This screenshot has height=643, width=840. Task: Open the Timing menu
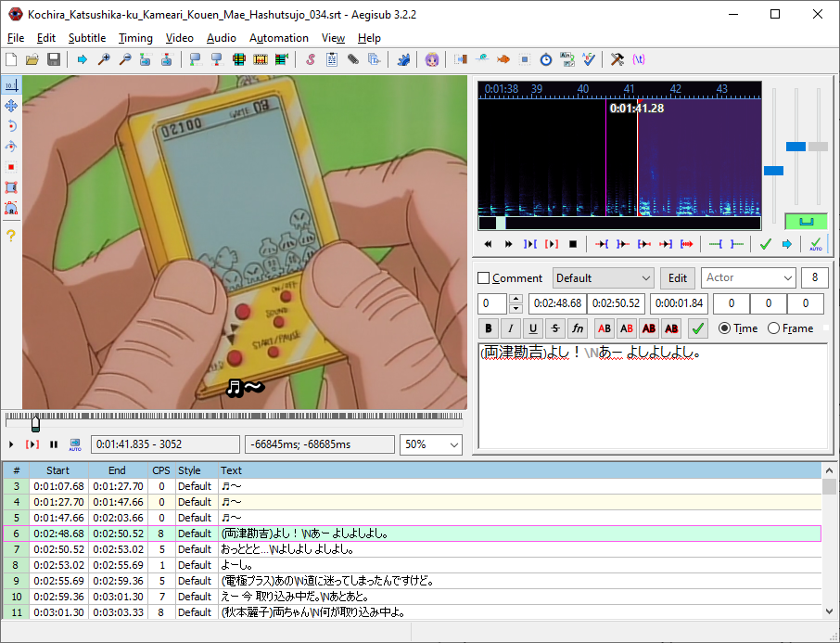[135, 38]
